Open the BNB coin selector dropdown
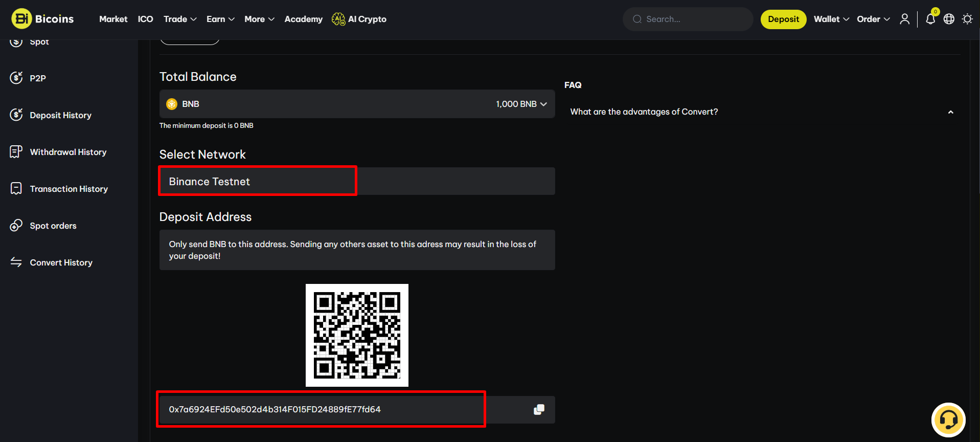This screenshot has width=980, height=442. tap(357, 104)
